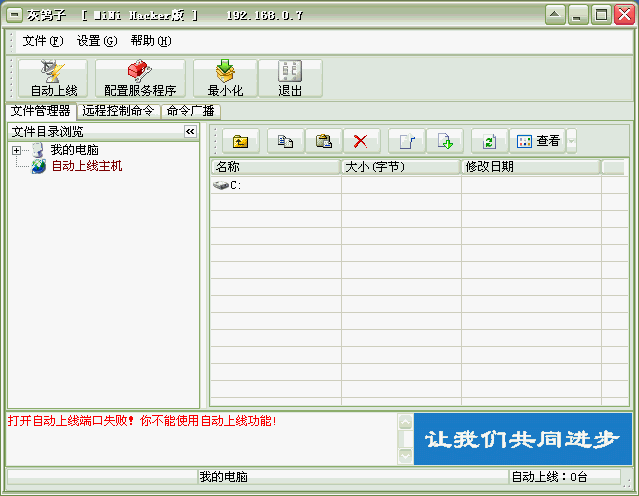Click the red X delete icon
The width and height of the screenshot is (639, 496).
click(361, 141)
